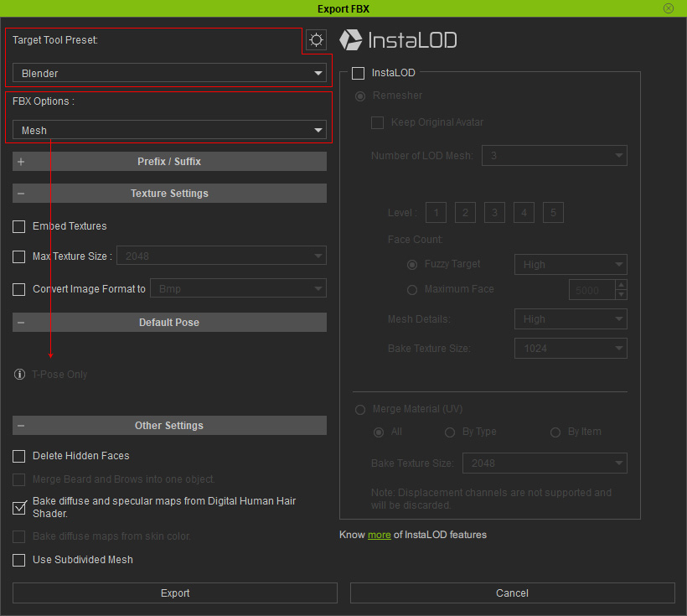687x616 pixels.
Task: Select the Merge Material (UV) radio button
Action: tap(360, 410)
